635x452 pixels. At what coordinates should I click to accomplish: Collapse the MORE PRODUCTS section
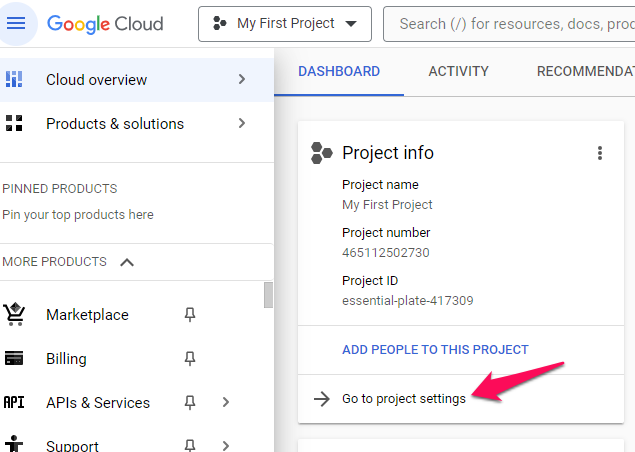click(x=127, y=262)
